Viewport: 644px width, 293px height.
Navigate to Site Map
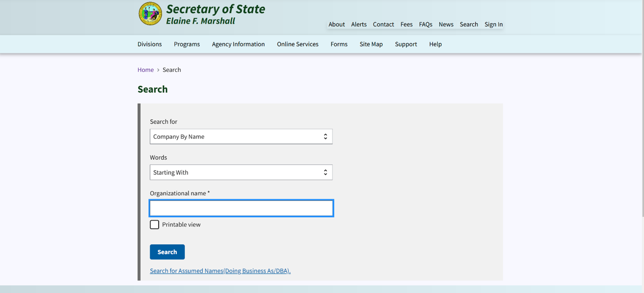click(371, 44)
